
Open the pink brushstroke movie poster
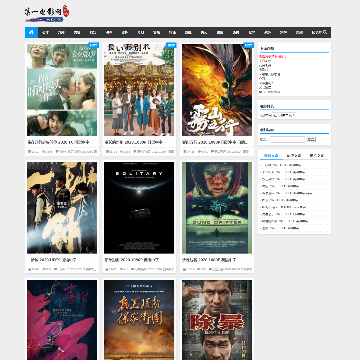[62, 320]
